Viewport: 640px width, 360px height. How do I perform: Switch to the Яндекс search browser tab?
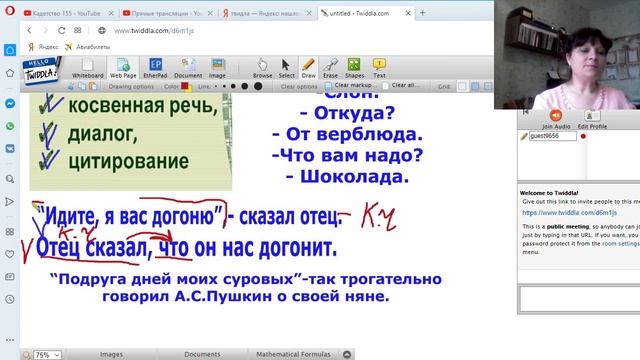266,13
